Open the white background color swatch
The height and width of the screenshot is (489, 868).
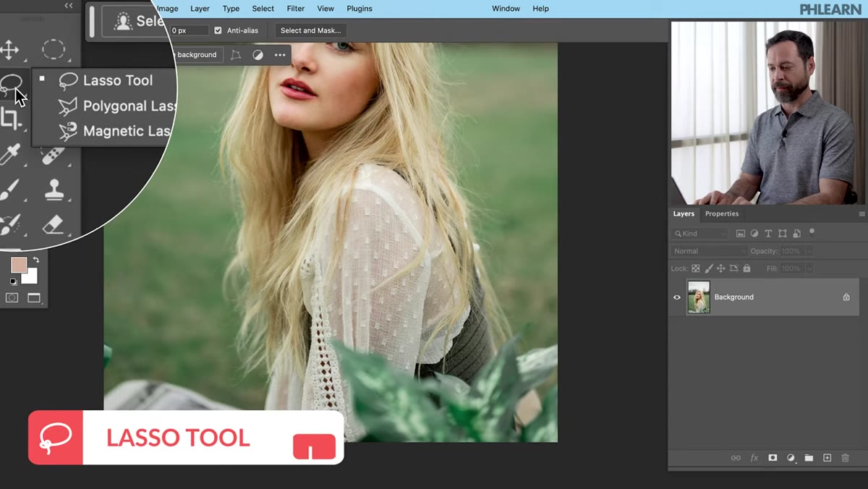(x=31, y=278)
